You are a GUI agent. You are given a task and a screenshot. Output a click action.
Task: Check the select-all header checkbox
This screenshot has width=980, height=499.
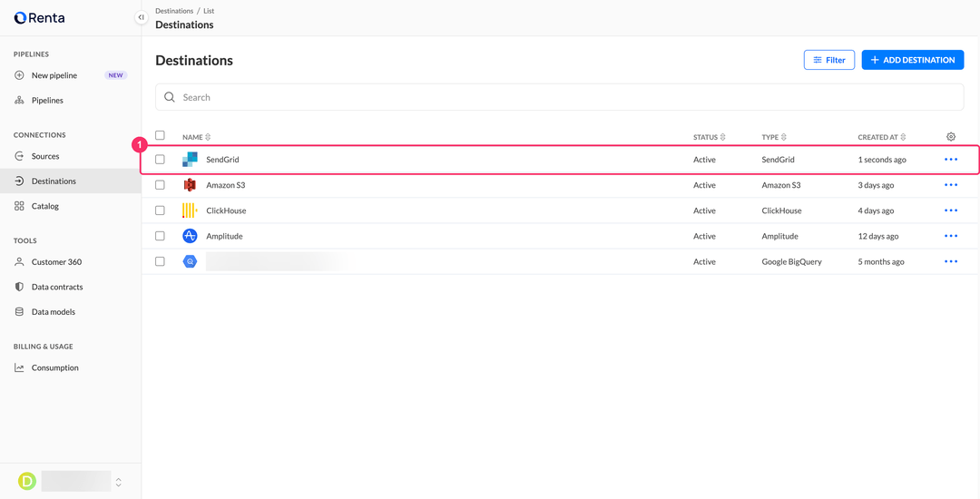point(160,135)
